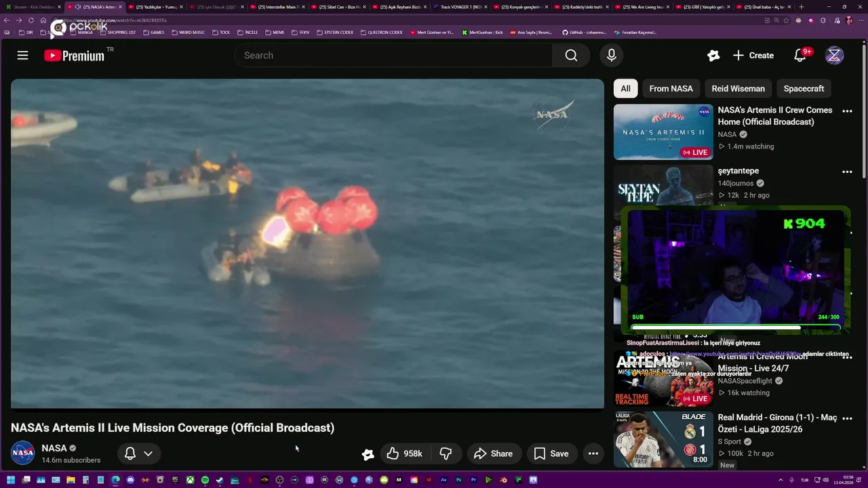Click the youtube.com address bar
The width and height of the screenshot is (868, 488).
tap(407, 20)
